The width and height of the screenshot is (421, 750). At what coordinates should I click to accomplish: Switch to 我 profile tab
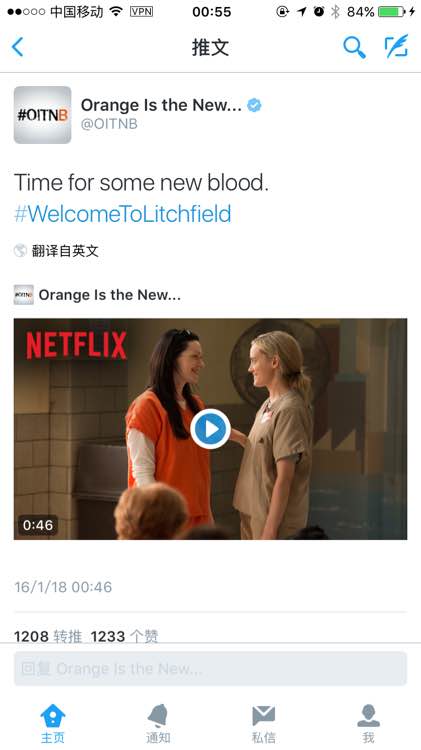coord(368,723)
